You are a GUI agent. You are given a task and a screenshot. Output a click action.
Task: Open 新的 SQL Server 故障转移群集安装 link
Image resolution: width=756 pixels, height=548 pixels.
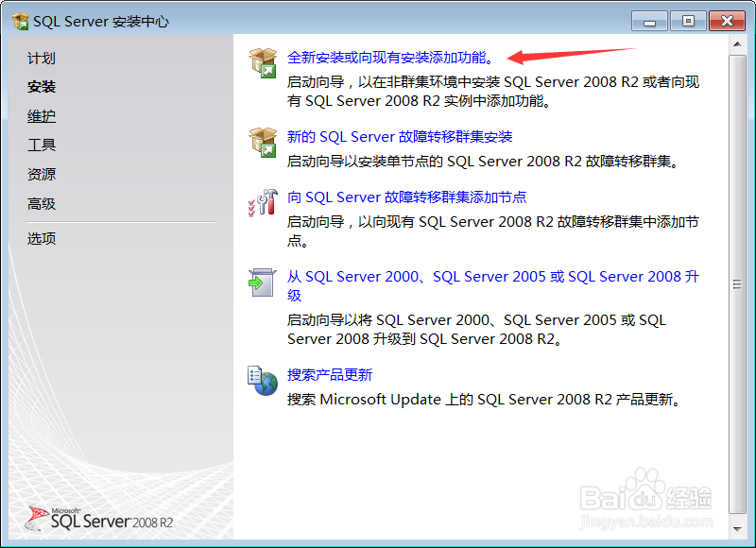400,137
